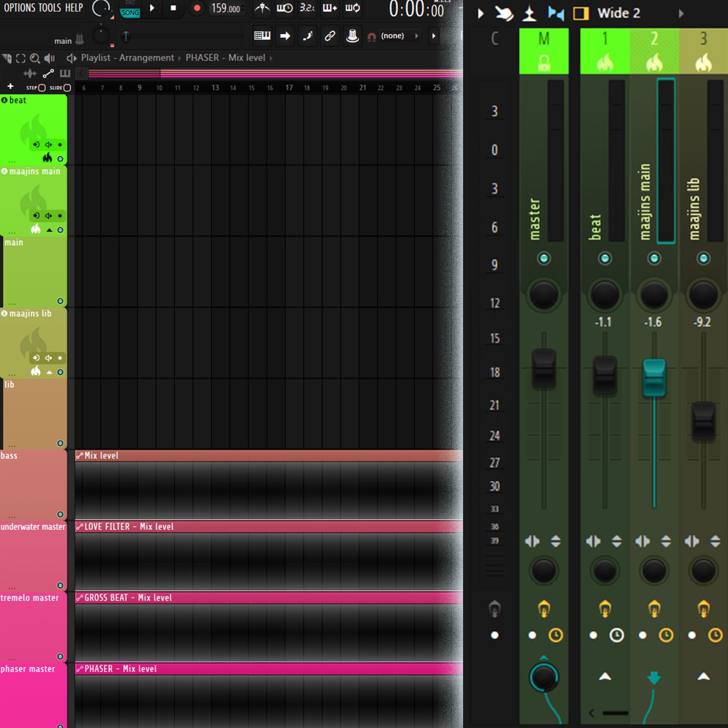Toggle the 3.2.1 countdown before recording
Image resolution: width=728 pixels, height=728 pixels.
click(x=307, y=8)
